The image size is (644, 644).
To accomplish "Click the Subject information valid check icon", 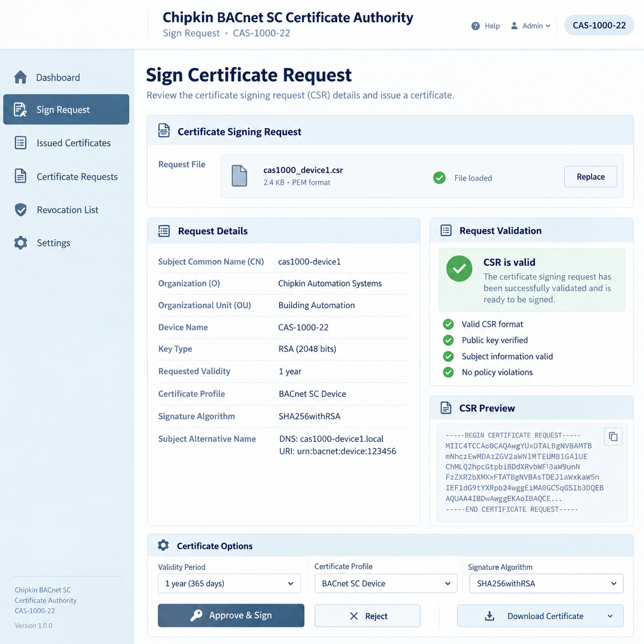I will tap(448, 356).
